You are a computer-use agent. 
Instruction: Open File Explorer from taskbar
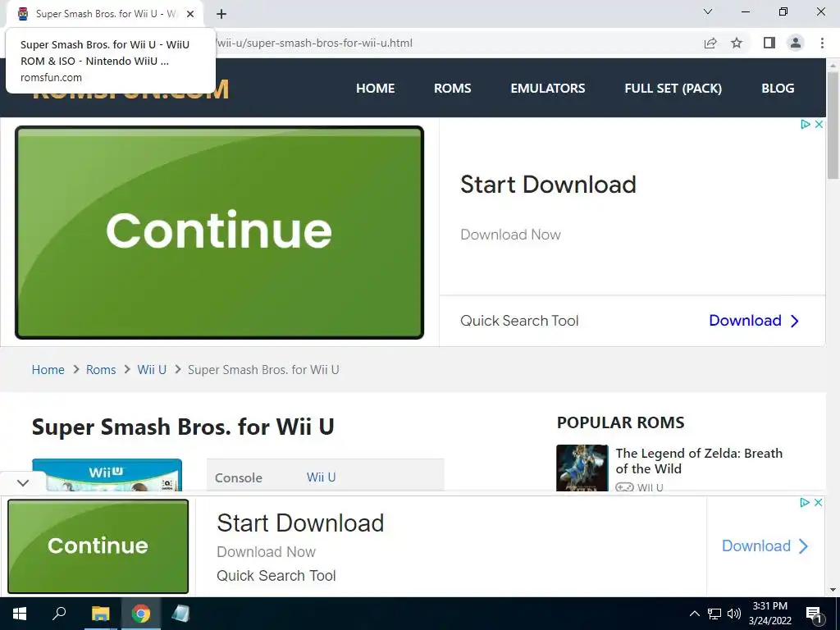pos(100,614)
